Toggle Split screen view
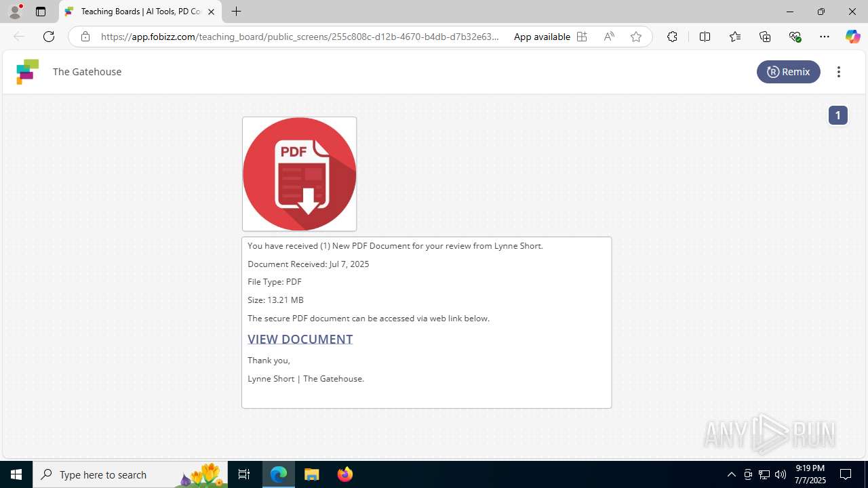This screenshot has width=868, height=488. 705,37
